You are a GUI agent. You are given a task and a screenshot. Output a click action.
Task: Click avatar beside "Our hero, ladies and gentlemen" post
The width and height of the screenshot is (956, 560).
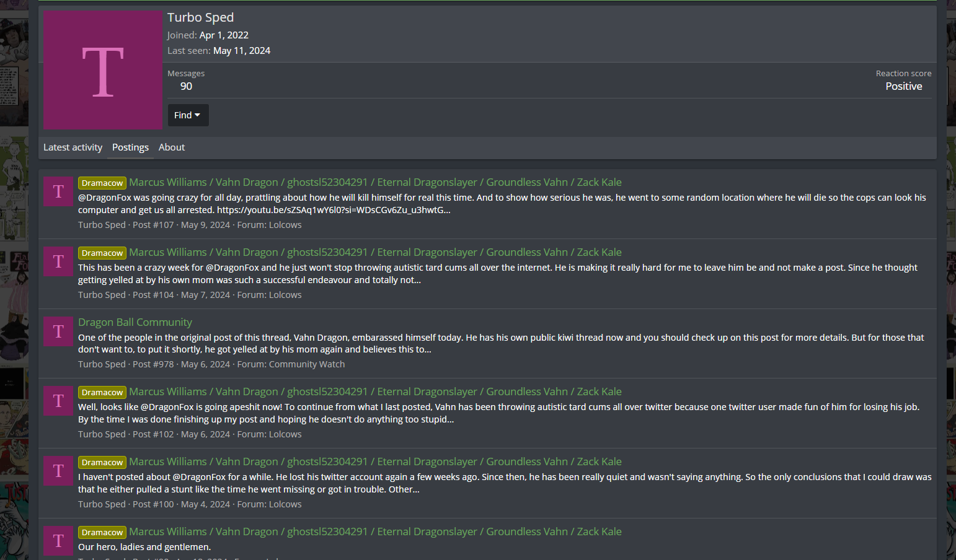(58, 541)
